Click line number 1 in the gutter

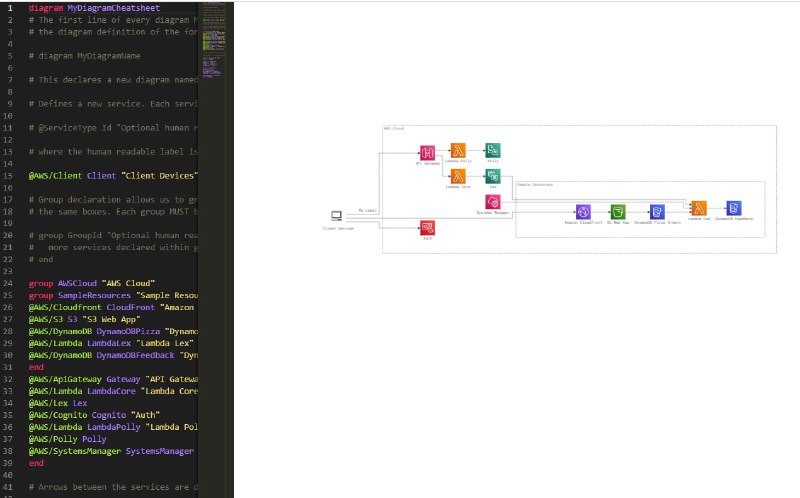tap(10, 8)
